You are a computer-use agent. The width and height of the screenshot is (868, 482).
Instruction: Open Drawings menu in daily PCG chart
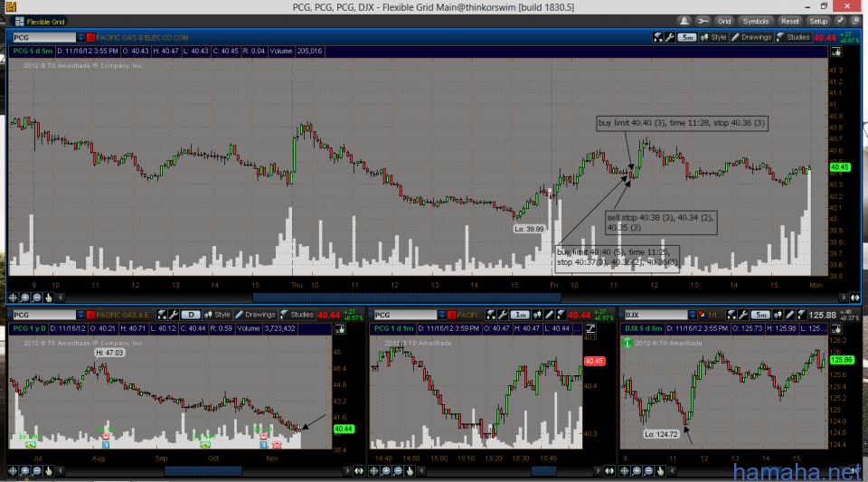point(255,315)
